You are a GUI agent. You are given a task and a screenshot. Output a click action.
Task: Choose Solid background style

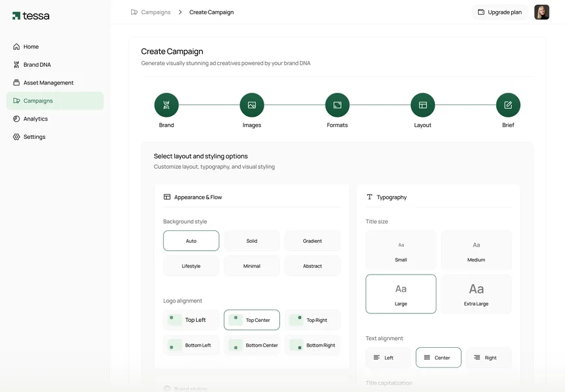pyautogui.click(x=252, y=241)
